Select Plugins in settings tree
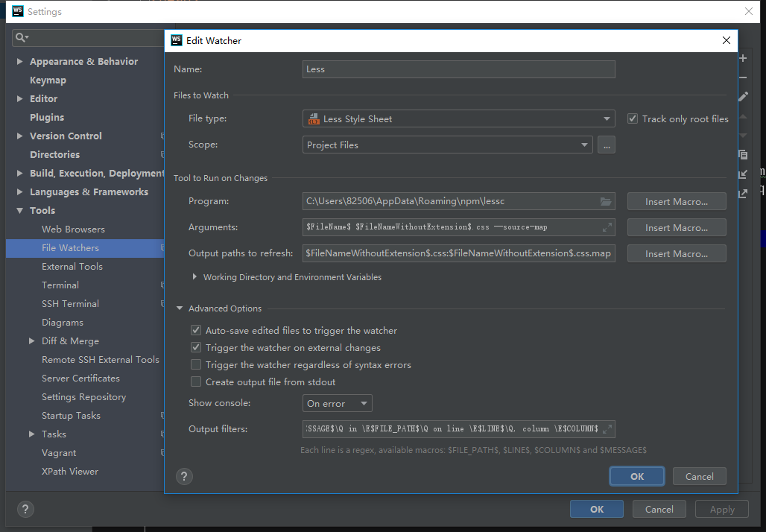 pos(47,117)
